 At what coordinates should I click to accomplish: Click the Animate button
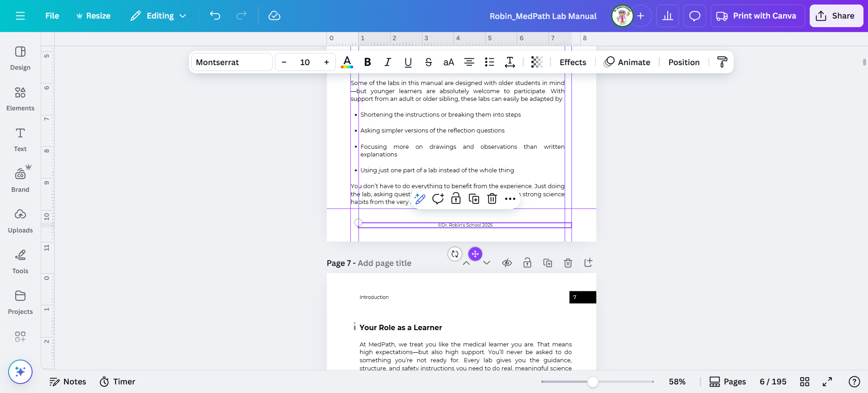point(627,62)
